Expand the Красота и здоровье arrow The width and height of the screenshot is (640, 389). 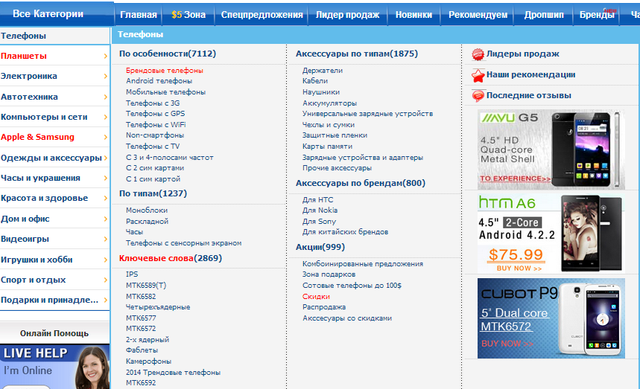point(105,198)
